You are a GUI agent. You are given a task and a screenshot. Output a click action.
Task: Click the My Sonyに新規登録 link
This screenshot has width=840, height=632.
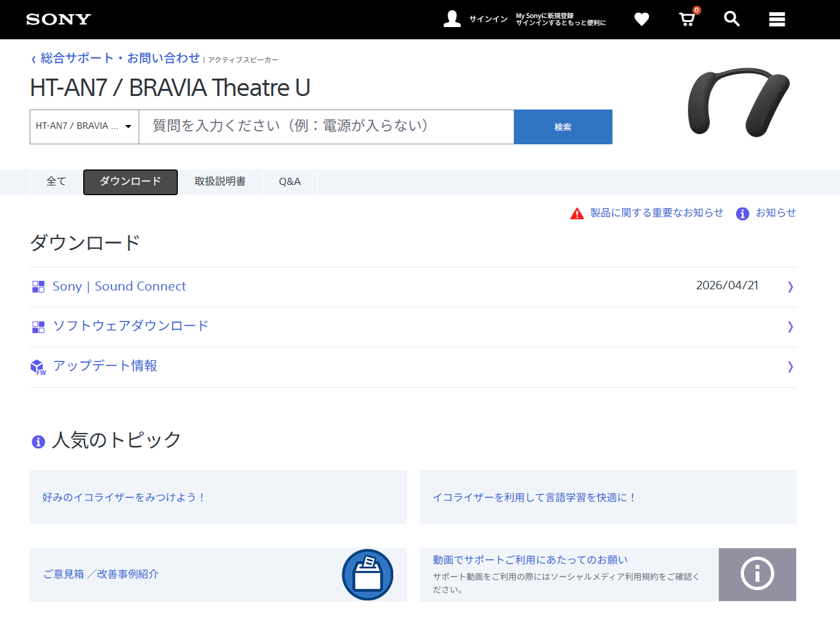coord(561,19)
